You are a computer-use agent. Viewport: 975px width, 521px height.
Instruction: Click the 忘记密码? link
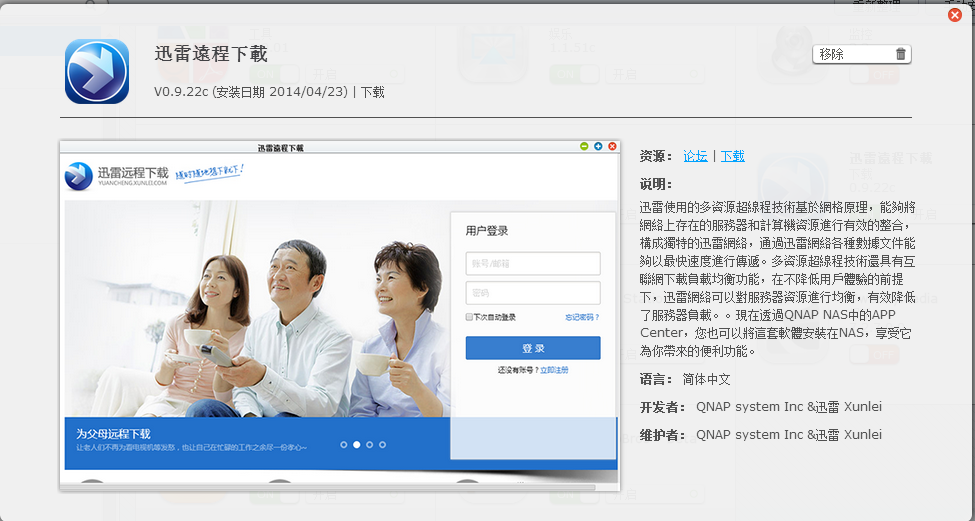(582, 317)
